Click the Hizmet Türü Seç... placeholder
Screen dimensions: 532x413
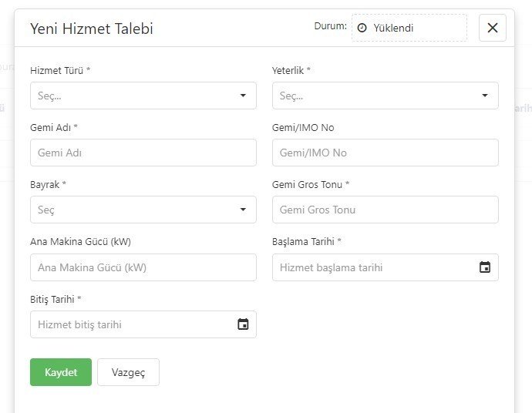pyautogui.click(x=50, y=96)
